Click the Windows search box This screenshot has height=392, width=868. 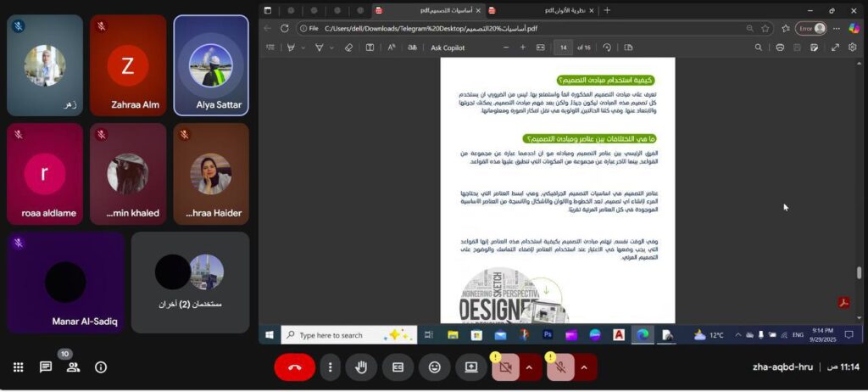click(349, 335)
